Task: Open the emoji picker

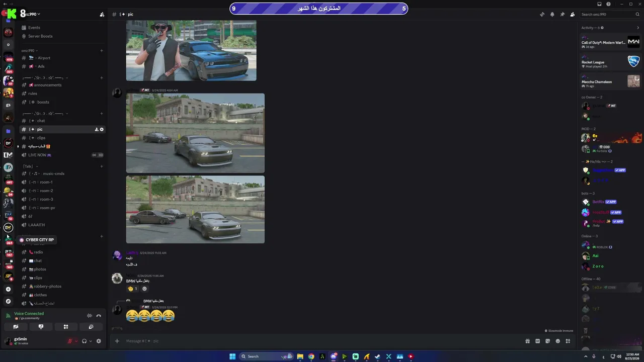Action: pyautogui.click(x=557, y=341)
